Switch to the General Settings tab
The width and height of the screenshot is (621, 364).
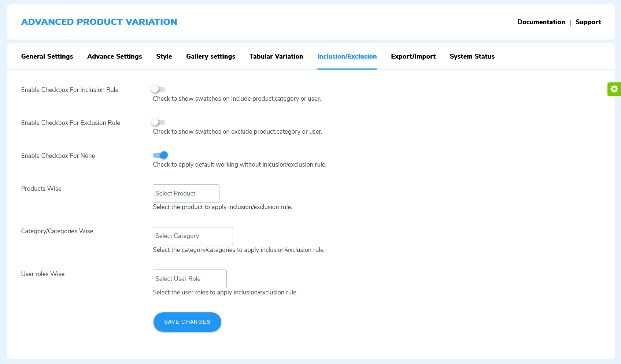(x=47, y=56)
